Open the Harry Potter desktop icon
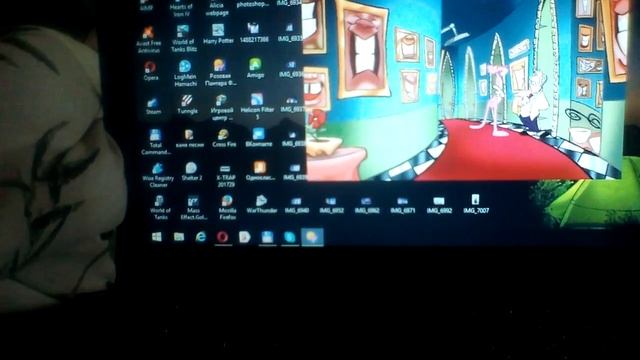 coord(218,34)
